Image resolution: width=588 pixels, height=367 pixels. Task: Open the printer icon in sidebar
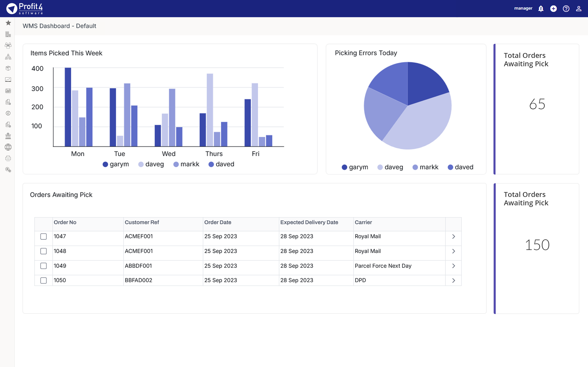pos(8,158)
